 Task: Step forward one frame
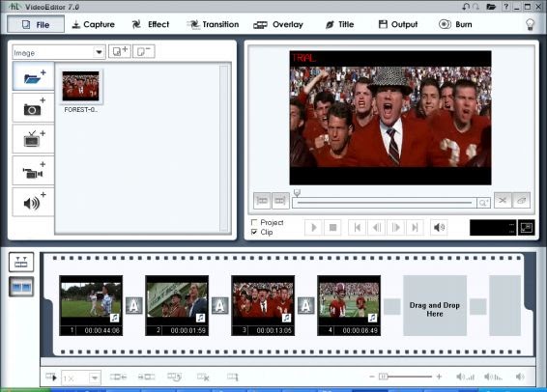click(396, 228)
